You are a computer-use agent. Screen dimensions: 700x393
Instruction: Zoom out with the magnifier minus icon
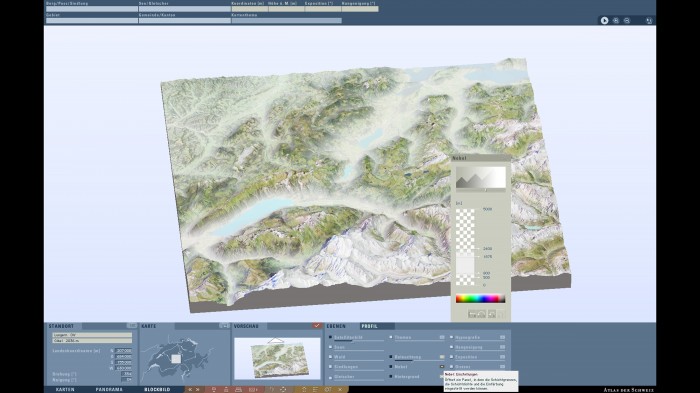click(x=627, y=21)
